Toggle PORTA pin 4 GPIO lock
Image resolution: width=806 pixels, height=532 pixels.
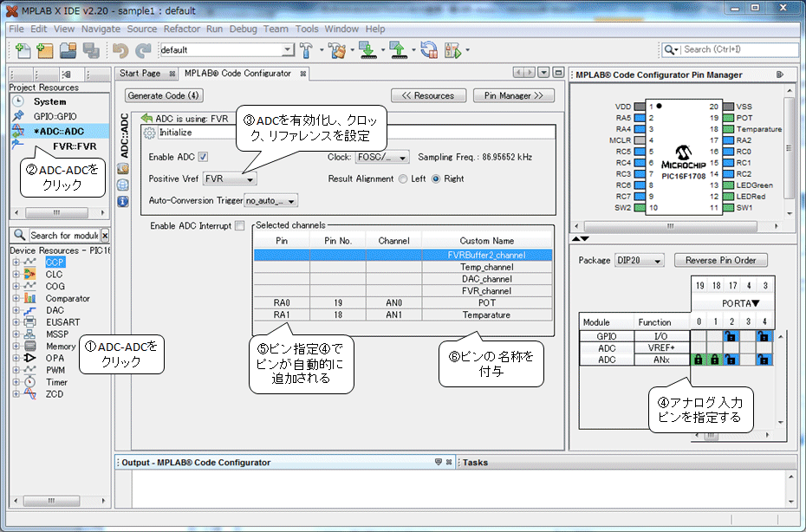click(764, 336)
